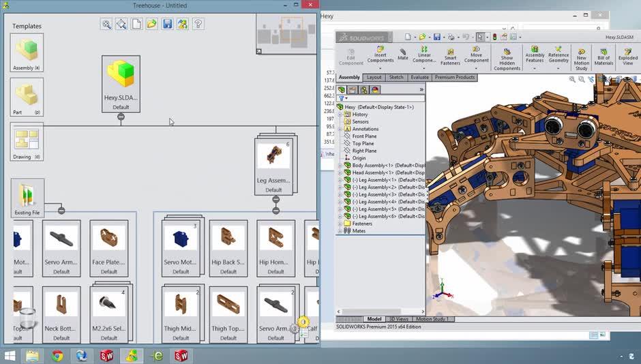Expand the Fasteners folder in tree

[x=340, y=224]
